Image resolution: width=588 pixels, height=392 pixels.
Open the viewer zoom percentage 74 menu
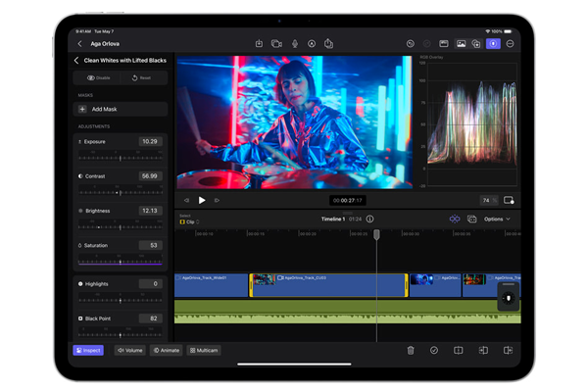pyautogui.click(x=486, y=200)
